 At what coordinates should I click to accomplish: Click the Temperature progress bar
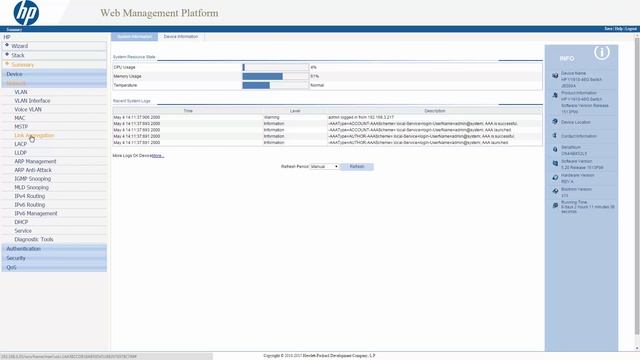(276, 85)
